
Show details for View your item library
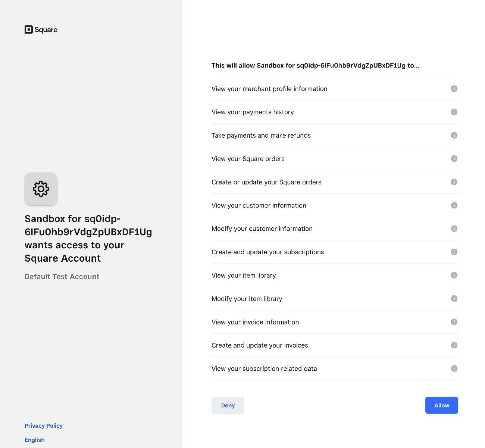pos(454,275)
